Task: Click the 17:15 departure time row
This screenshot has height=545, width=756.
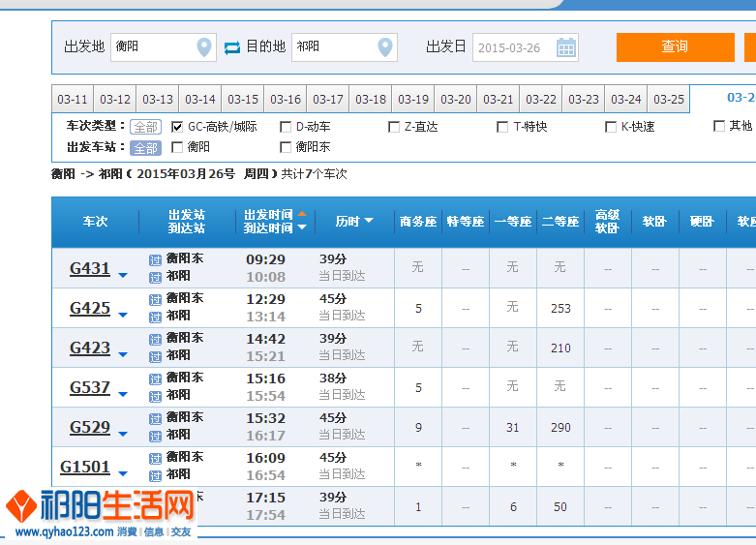Action: [x=265, y=498]
